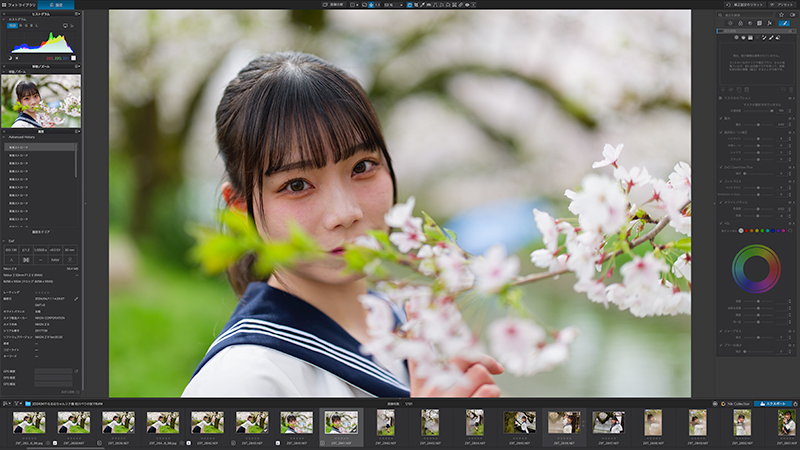Screen dimensions: 800x450
Task: Click the corrections search field
Action: (745, 15)
